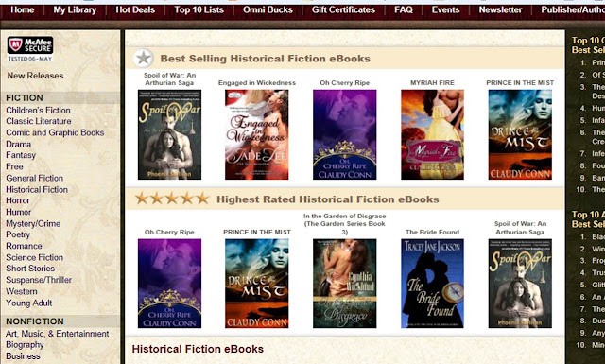Browse Horror category
The image size is (605, 364).
[x=18, y=200]
